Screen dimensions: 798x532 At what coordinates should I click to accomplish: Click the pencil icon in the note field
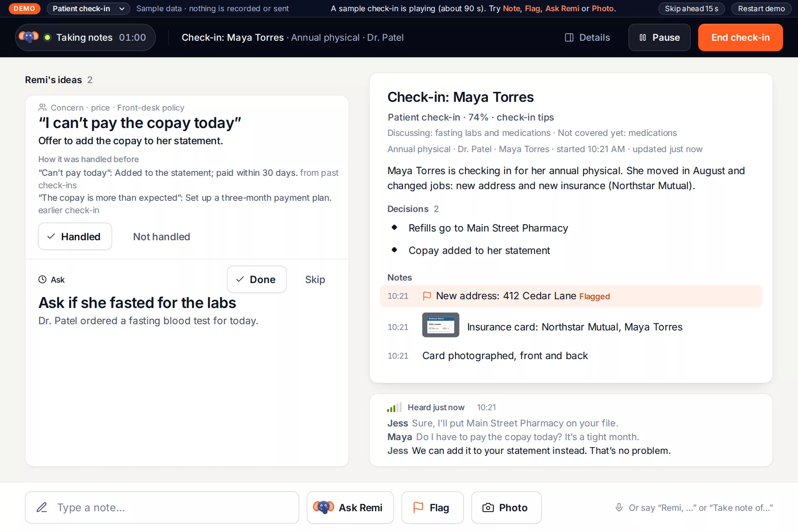pos(42,507)
